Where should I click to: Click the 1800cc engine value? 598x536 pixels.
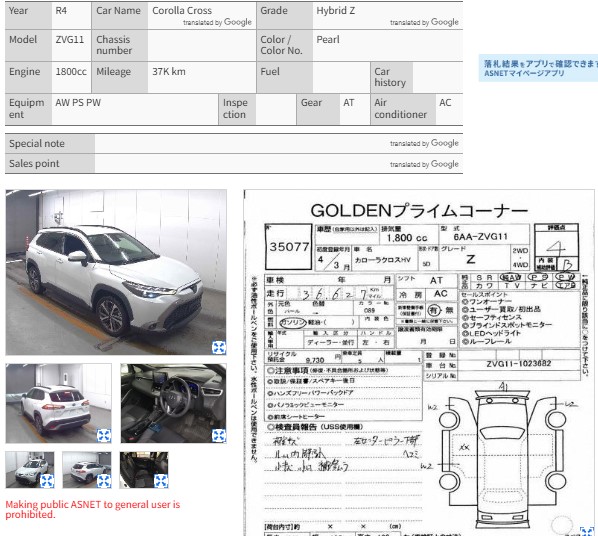tap(71, 71)
